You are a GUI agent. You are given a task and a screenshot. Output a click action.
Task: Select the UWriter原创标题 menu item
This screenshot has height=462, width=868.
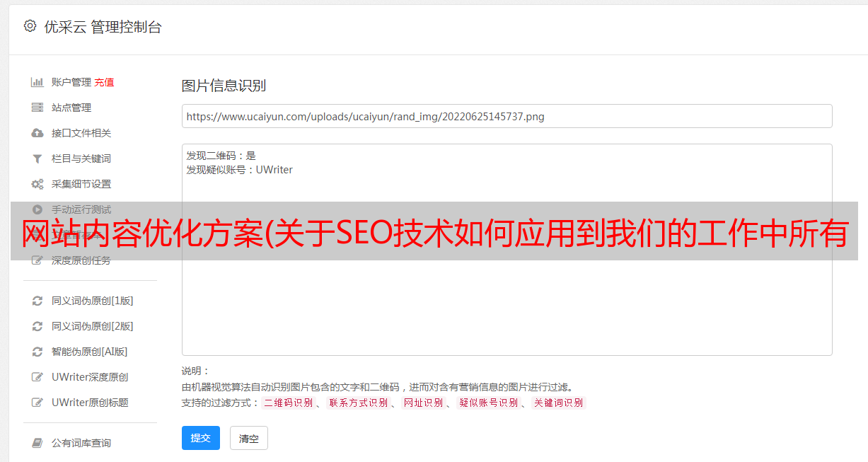(x=90, y=403)
